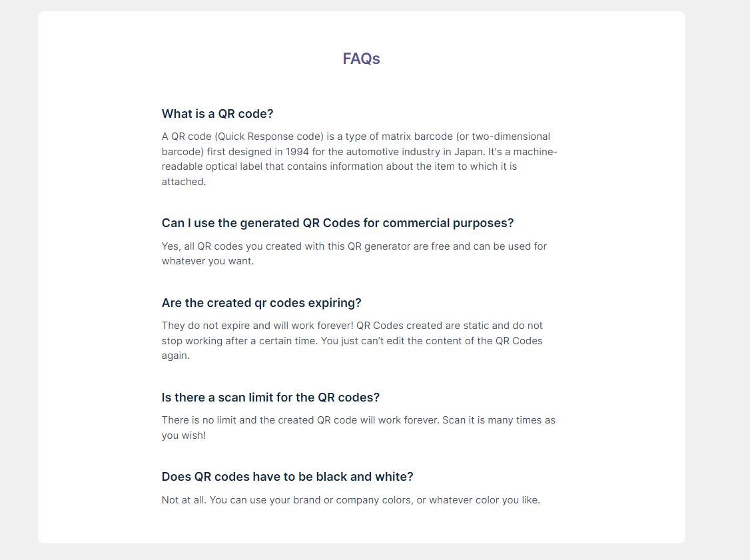
Task: Select the commercial purposes question heading
Action: [x=338, y=223]
